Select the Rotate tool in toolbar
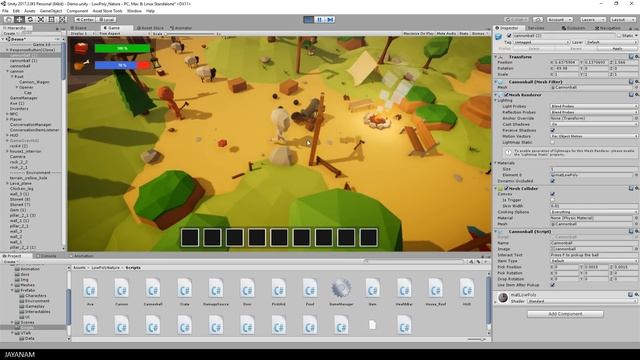 point(30,19)
